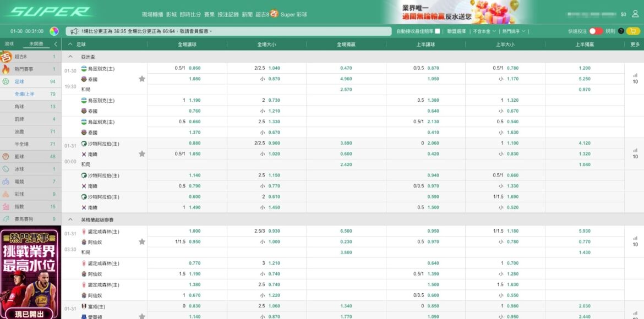Collapse the sidebar with left chevron
This screenshot has width=644, height=319.
click(x=56, y=44)
